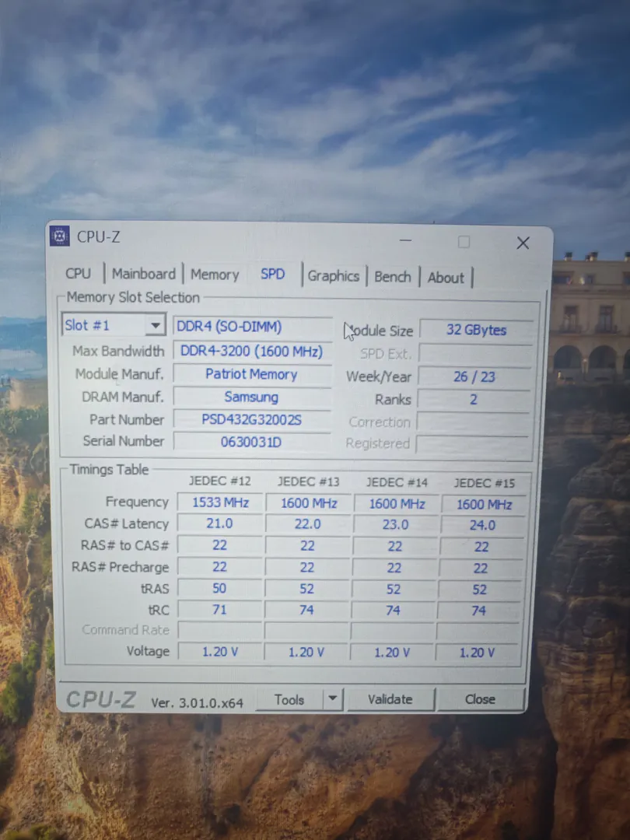Click JEDEC #15 voltage 1.20 V cell
Image resolution: width=630 pixels, height=840 pixels.
point(478,653)
